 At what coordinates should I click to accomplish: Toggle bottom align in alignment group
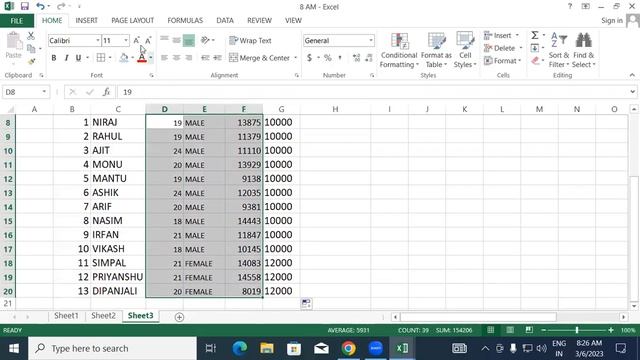point(189,40)
